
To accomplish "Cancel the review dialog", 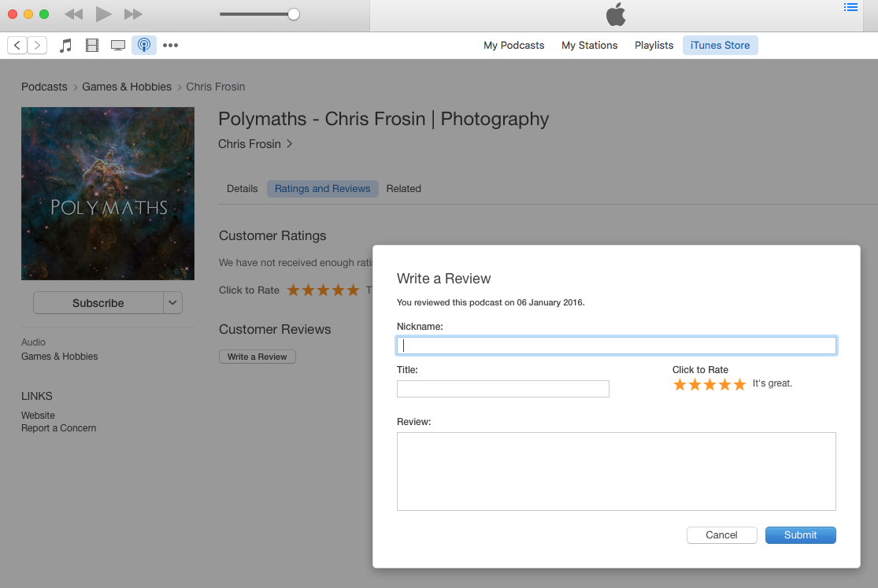I will pos(722,534).
